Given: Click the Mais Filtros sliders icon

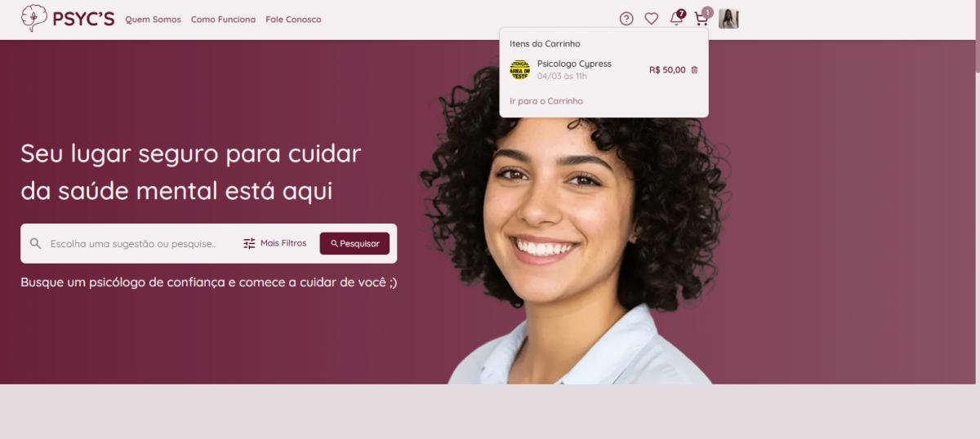Looking at the screenshot, I should tap(249, 243).
